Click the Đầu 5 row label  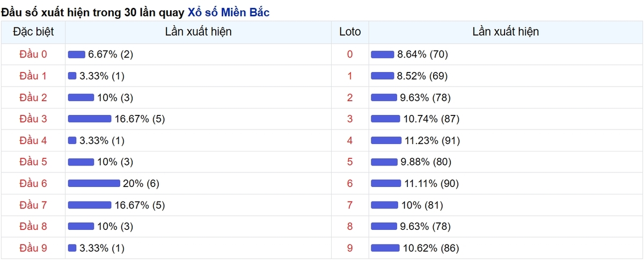(33, 162)
